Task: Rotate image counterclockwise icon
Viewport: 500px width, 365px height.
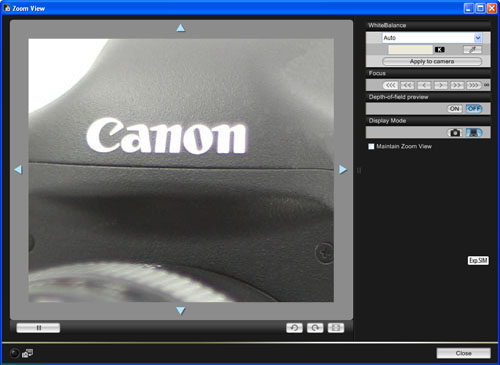Action: click(x=294, y=328)
